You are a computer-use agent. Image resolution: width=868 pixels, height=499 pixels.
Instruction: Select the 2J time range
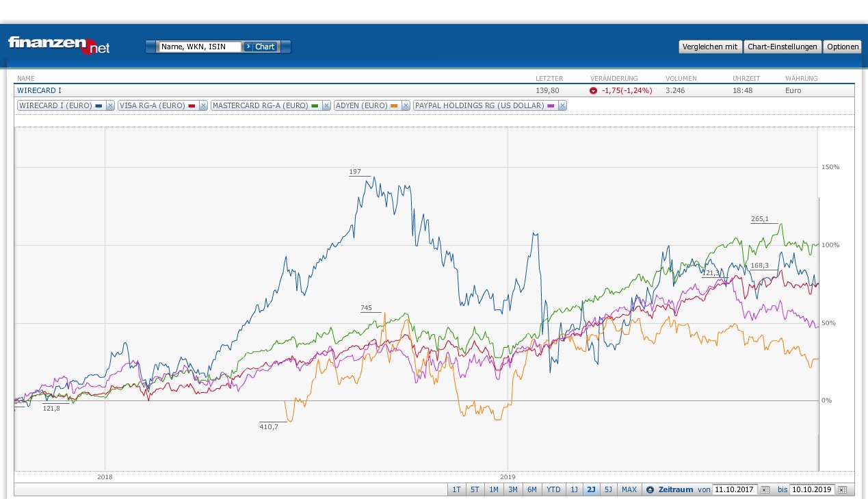pos(591,489)
